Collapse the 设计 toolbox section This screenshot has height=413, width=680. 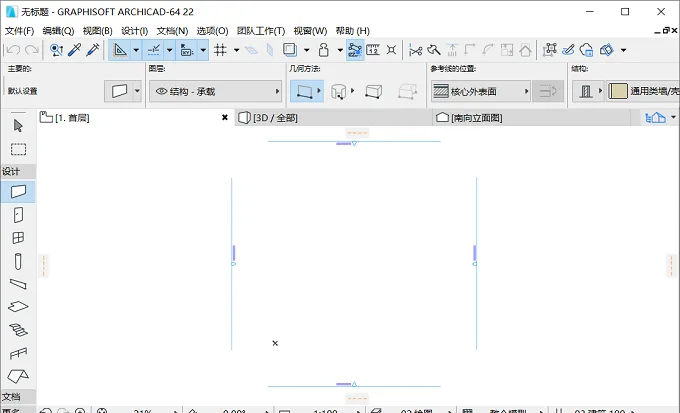click(18, 171)
